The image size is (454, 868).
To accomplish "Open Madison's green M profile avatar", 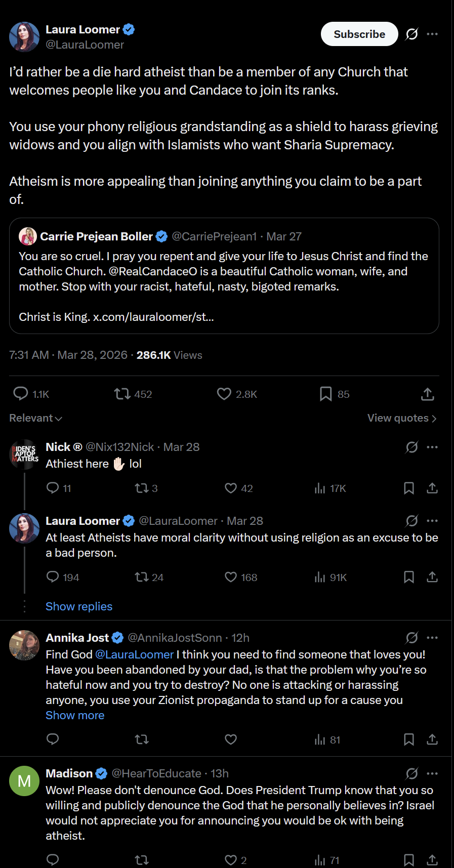I will click(x=24, y=781).
